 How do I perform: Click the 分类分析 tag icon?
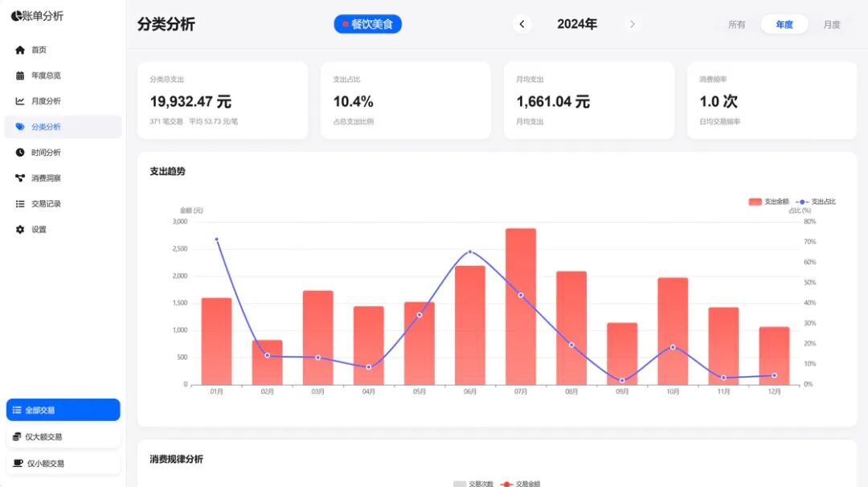pyautogui.click(x=20, y=127)
